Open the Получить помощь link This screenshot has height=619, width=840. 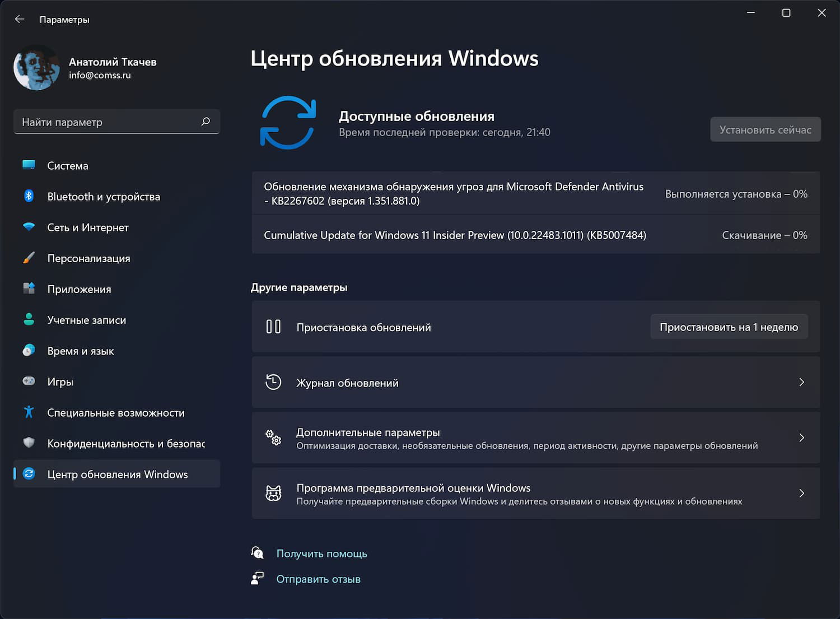[x=321, y=553]
